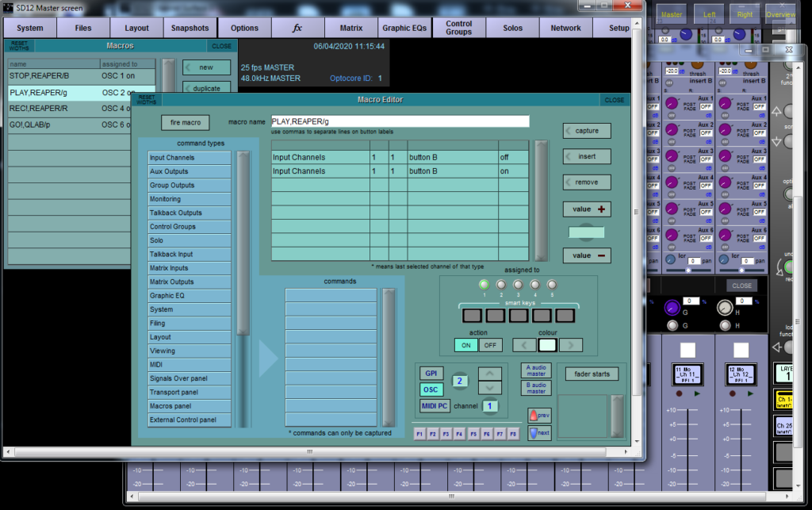
Task: Click the value minus button
Action: click(x=587, y=255)
